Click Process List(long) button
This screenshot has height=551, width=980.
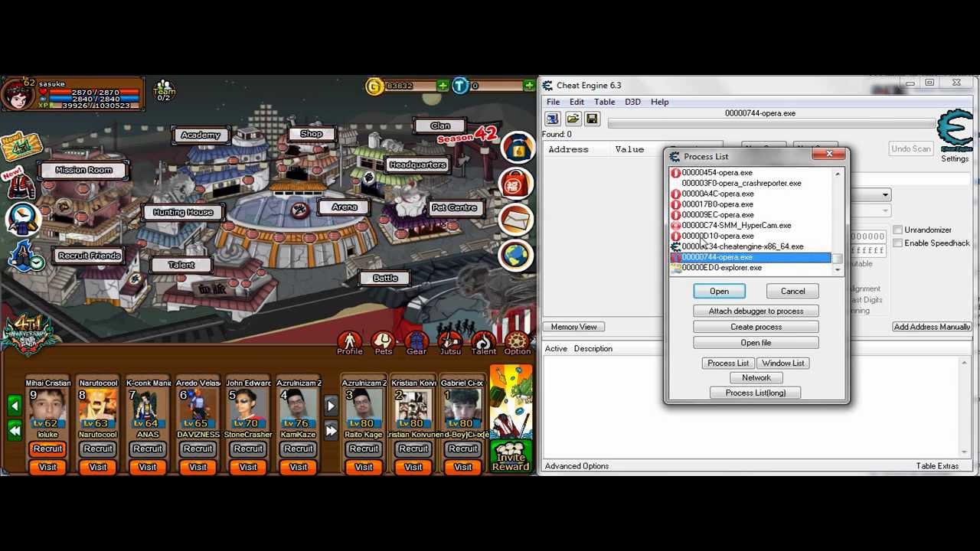756,393
